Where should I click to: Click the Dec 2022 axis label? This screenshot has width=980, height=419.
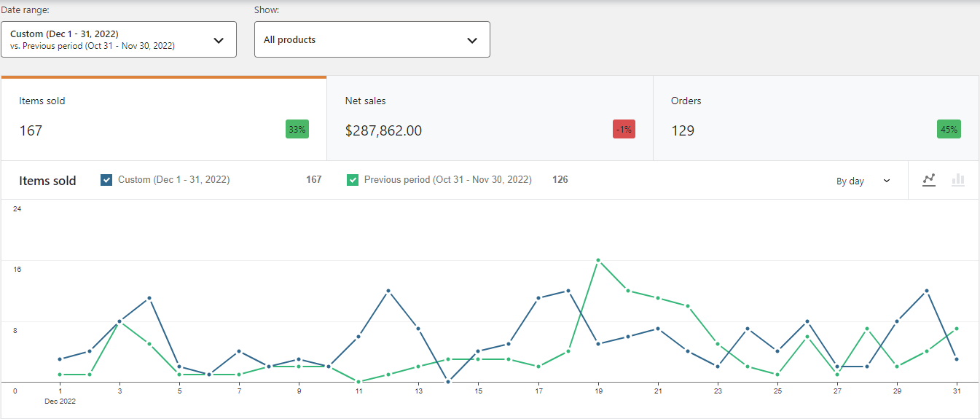tap(60, 401)
